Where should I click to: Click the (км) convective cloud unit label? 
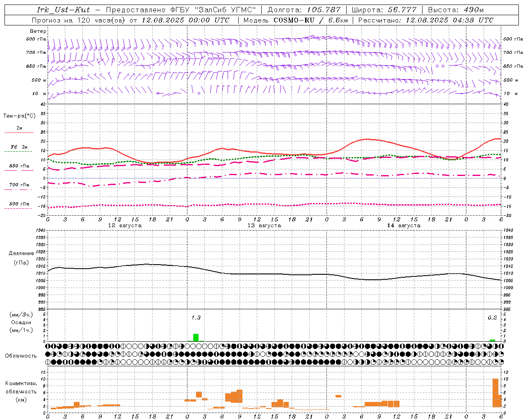(x=21, y=400)
